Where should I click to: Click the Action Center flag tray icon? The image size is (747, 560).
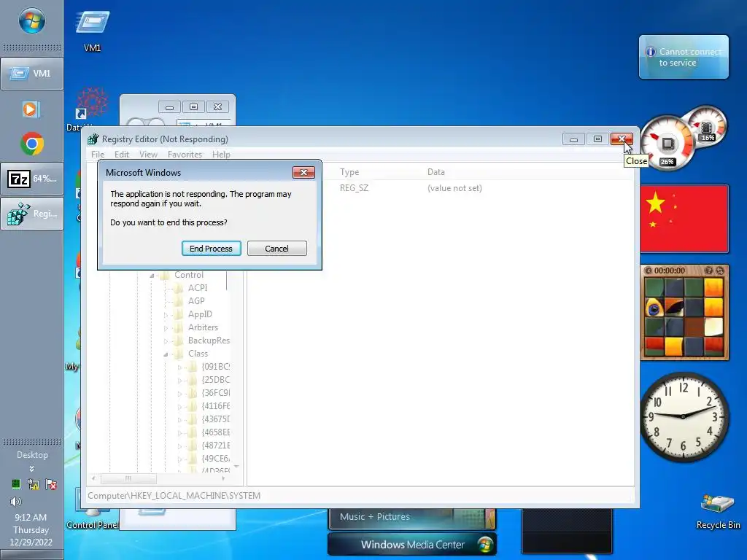[51, 485]
